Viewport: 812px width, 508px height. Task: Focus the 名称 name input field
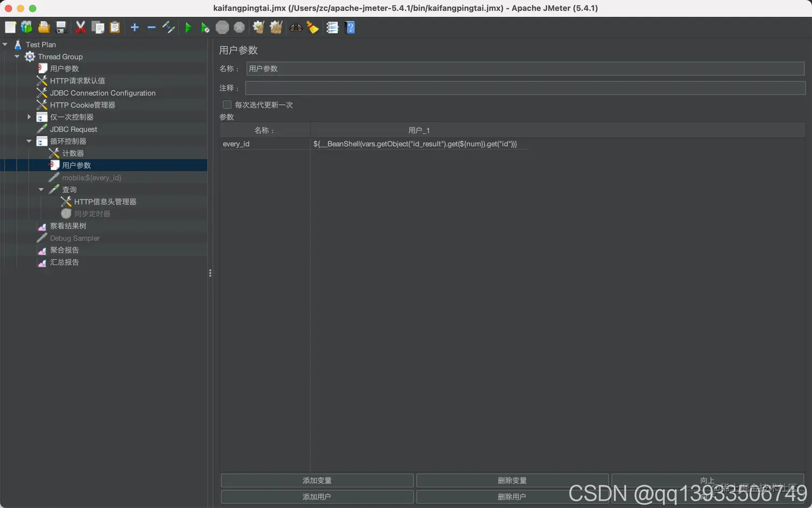[x=525, y=68]
